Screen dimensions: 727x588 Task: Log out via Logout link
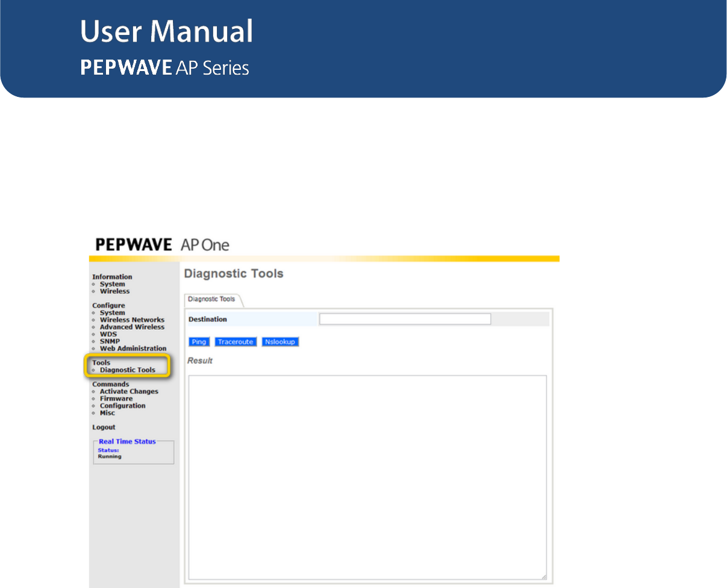pos(104,427)
